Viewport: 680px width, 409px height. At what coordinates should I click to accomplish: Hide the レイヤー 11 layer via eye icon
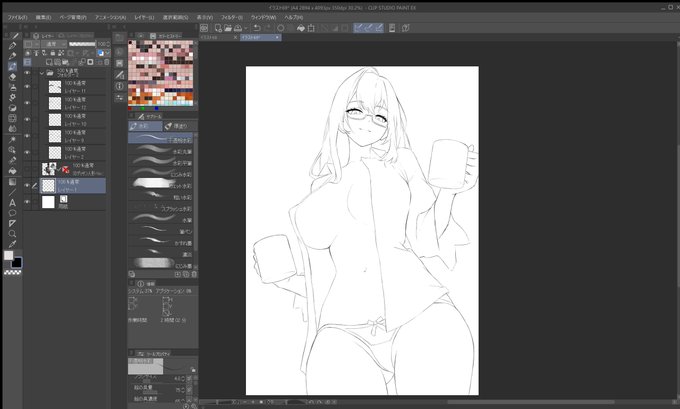27,87
